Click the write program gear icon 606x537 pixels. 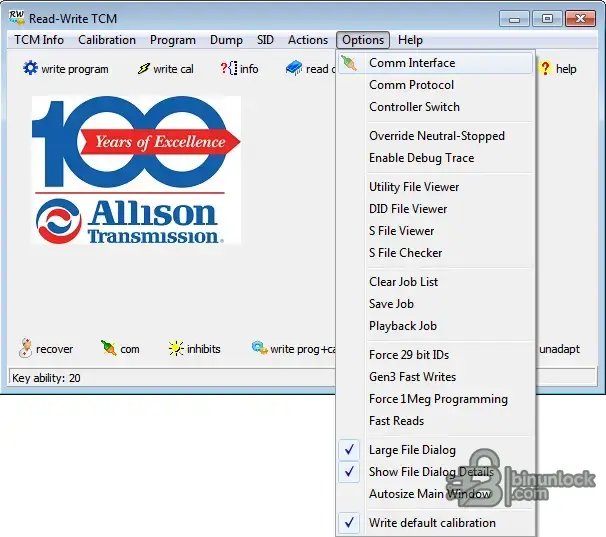click(x=30, y=68)
